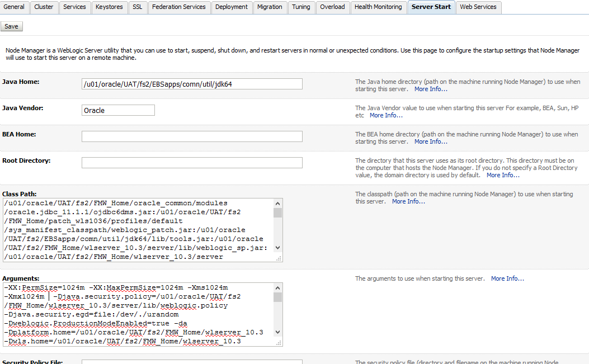Switch to the General tab
The height and width of the screenshot is (364, 589).
click(14, 7)
